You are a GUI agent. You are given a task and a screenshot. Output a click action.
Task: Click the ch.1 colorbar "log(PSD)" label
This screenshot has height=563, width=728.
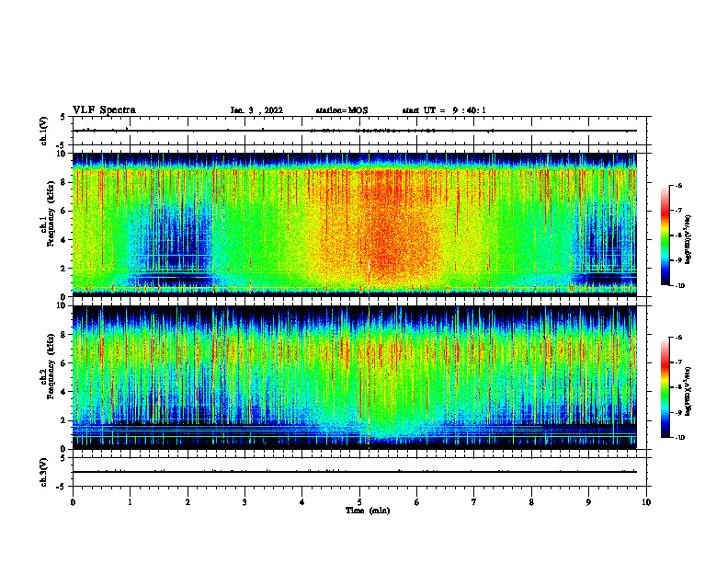coord(688,240)
